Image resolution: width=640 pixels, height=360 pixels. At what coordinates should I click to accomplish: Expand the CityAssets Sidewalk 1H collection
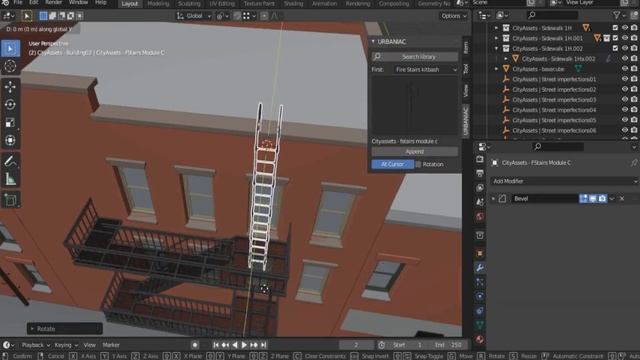tap(496, 28)
